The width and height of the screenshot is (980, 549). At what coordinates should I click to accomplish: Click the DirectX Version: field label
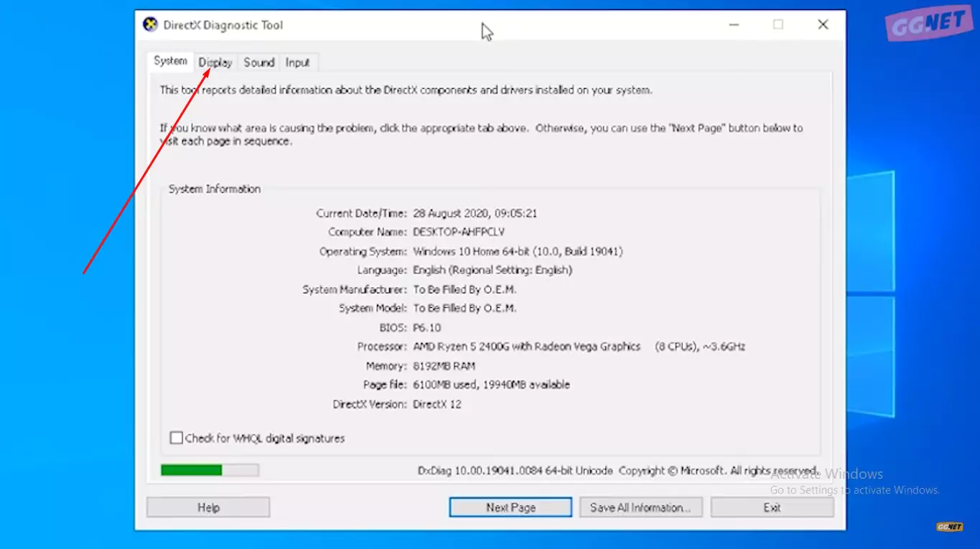point(370,404)
